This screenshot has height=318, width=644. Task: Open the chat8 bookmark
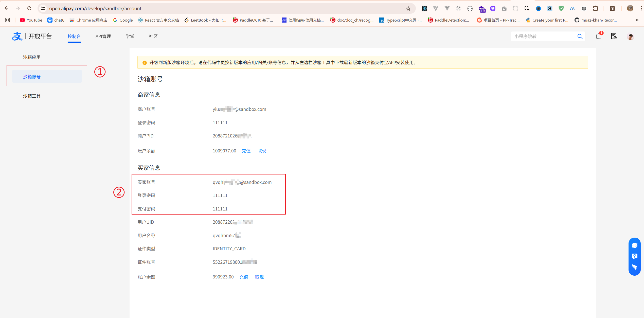pyautogui.click(x=56, y=20)
